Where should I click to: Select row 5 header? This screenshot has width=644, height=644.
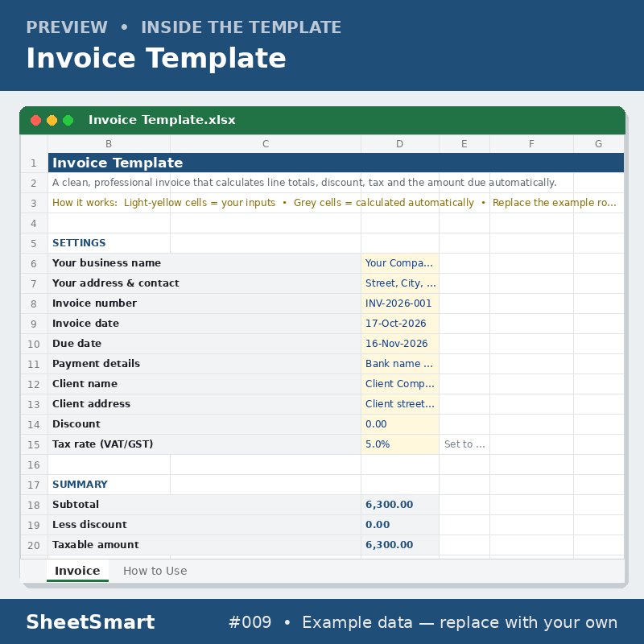coord(34,243)
